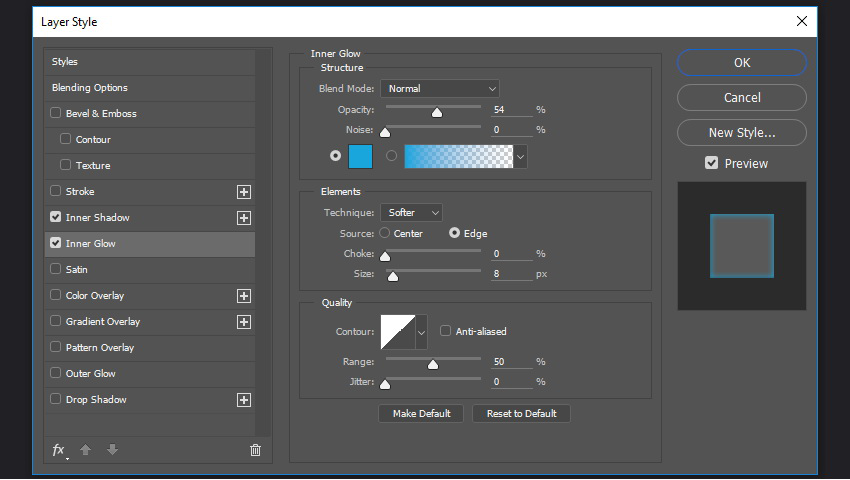Click the Opacity slider handle
850x480 pixels.
tap(437, 112)
